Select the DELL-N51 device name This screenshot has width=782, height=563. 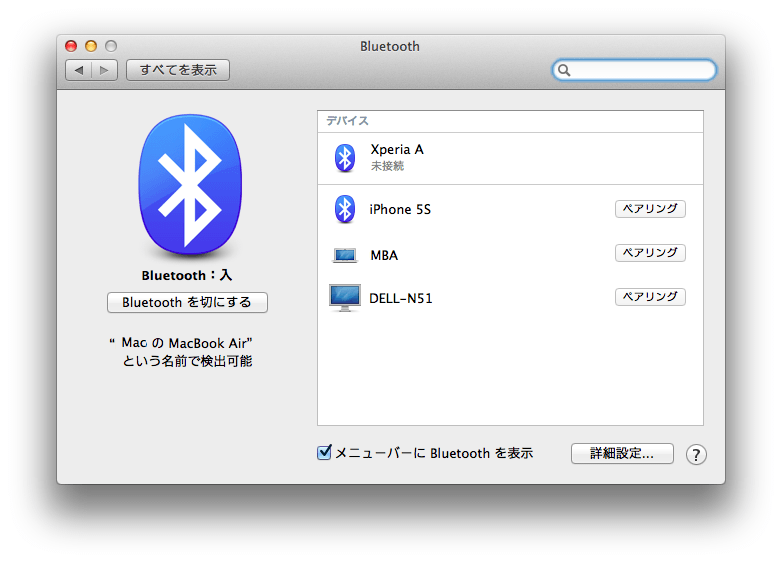[400, 298]
